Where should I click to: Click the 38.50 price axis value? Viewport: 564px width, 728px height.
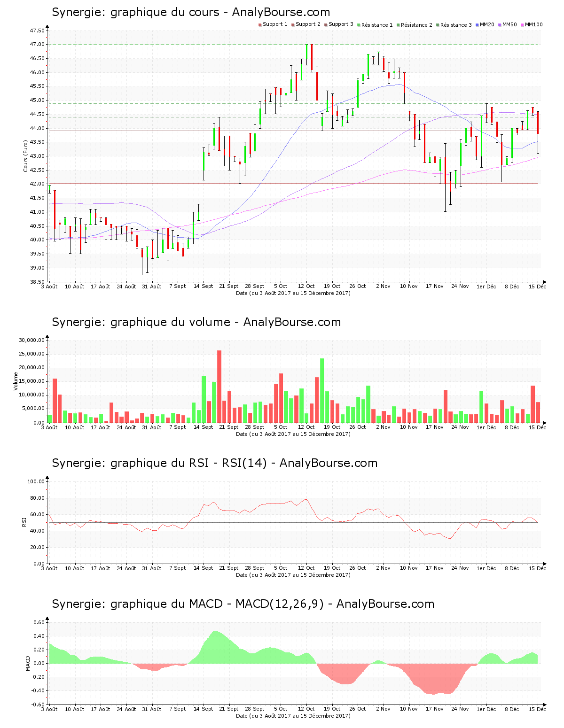pyautogui.click(x=37, y=282)
